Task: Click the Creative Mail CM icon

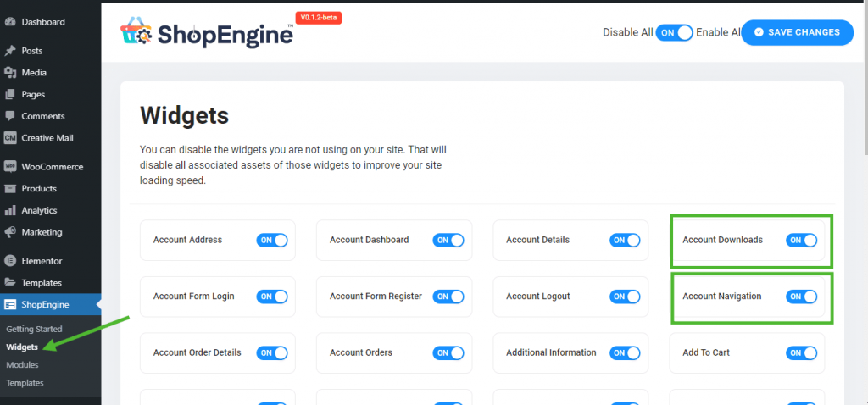Action: [x=10, y=138]
